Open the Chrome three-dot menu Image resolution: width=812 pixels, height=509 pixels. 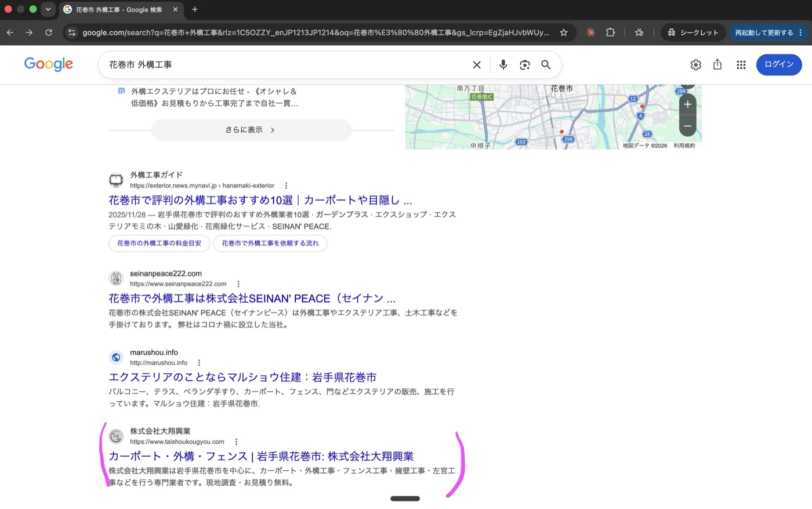point(801,32)
